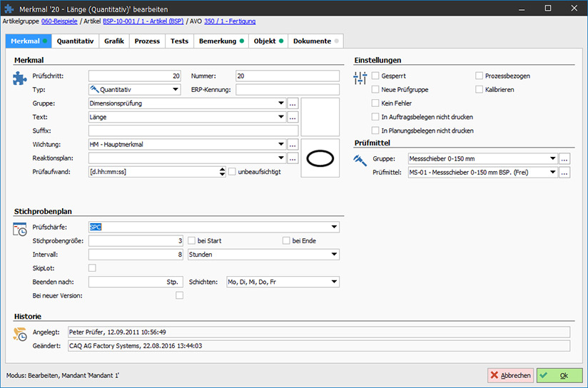Check the bei Ende option

tap(286, 240)
